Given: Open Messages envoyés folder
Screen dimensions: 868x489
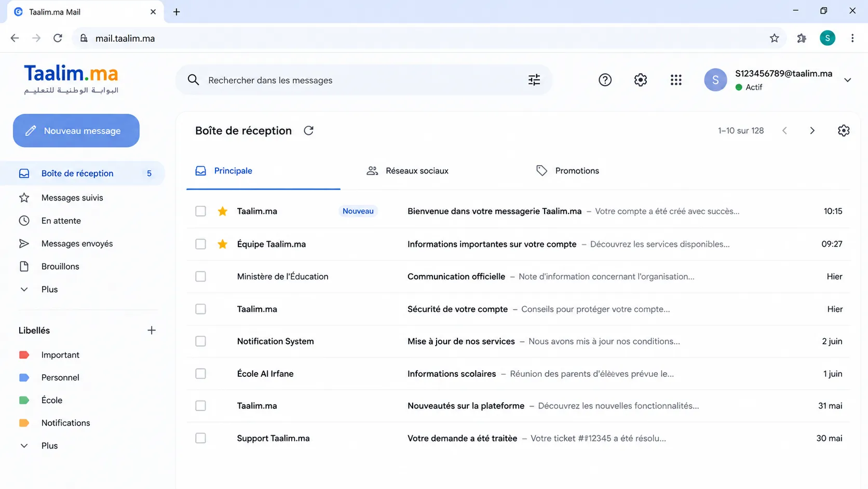Looking at the screenshot, I should pyautogui.click(x=77, y=244).
